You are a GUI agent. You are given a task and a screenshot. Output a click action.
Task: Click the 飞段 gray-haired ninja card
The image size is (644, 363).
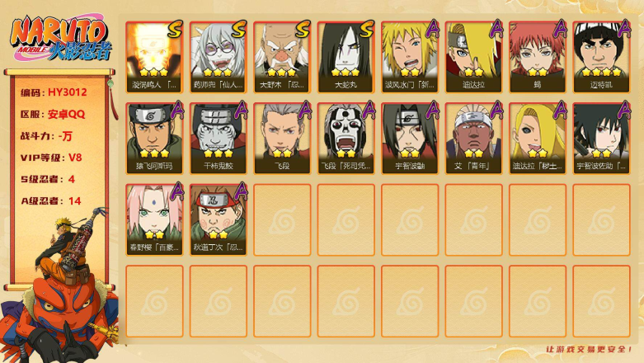click(x=282, y=138)
